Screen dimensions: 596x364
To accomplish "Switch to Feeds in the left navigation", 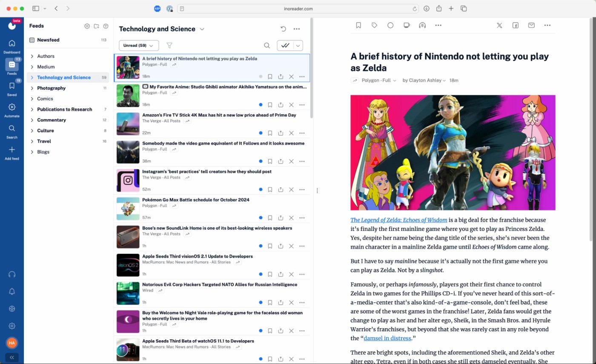I will [12, 67].
